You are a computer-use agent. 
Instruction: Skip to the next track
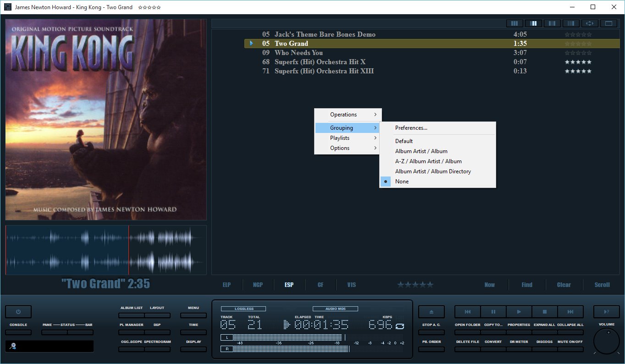tap(570, 312)
